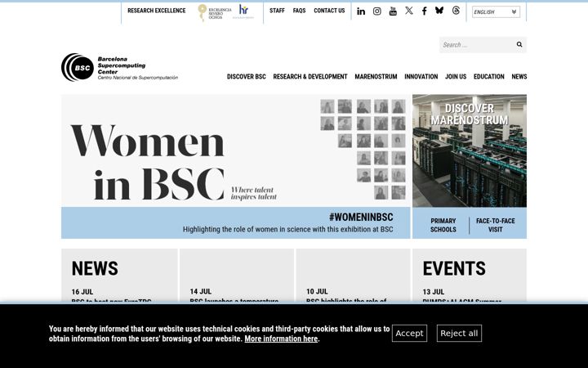
Task: Select the Face-to-Face Visit link
Action: [496, 226]
